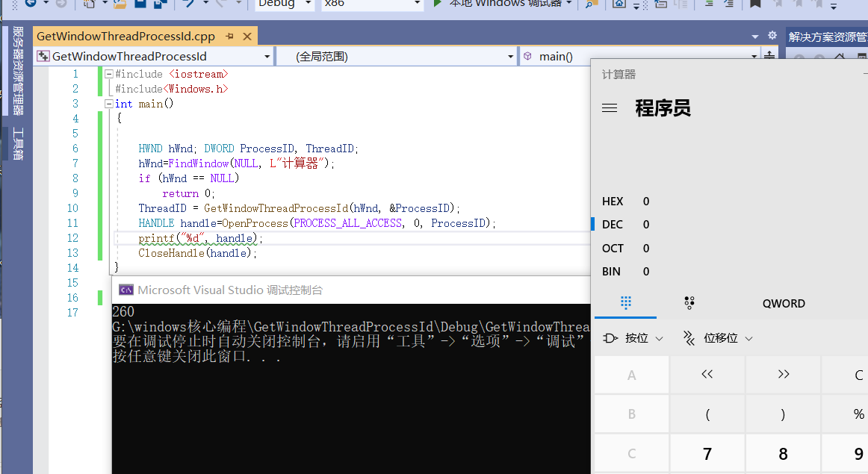Image resolution: width=868 pixels, height=474 pixels.
Task: Click the 7 key in Calculator
Action: pyautogui.click(x=707, y=454)
